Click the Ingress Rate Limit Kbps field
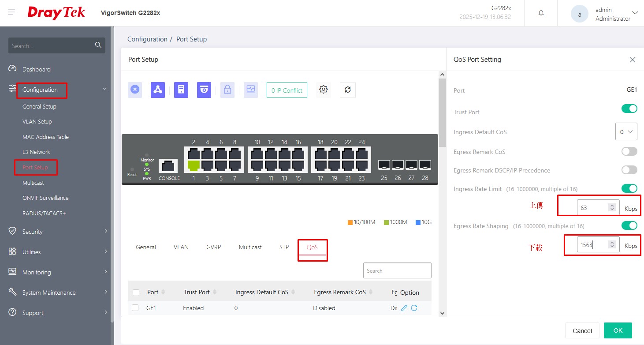Screen dimensions: 644x345 click(592, 208)
